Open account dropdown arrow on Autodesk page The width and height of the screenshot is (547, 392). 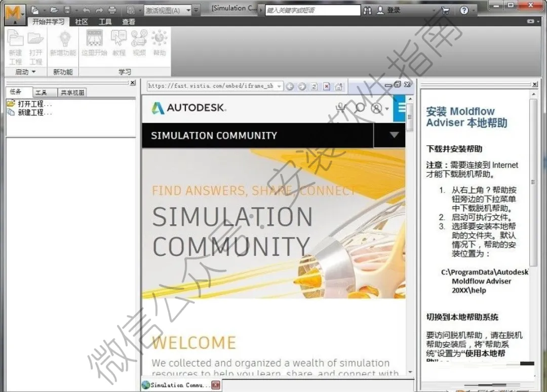pos(387,109)
